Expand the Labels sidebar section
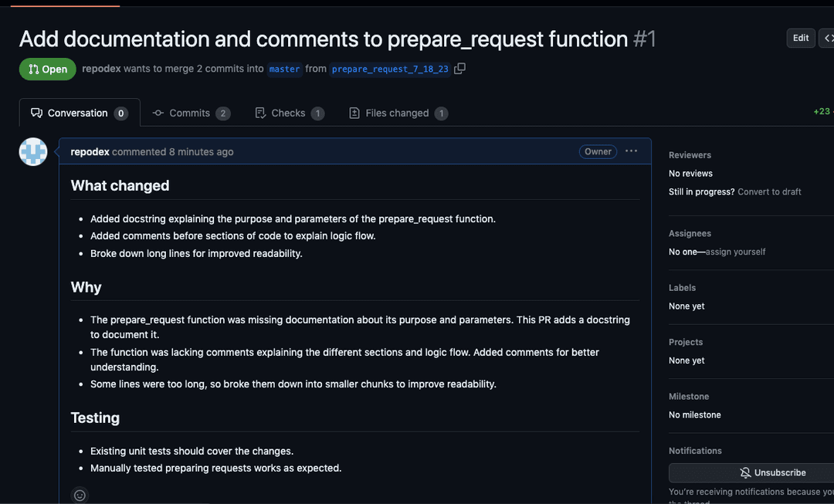Viewport: 834px width, 504px height. point(682,288)
